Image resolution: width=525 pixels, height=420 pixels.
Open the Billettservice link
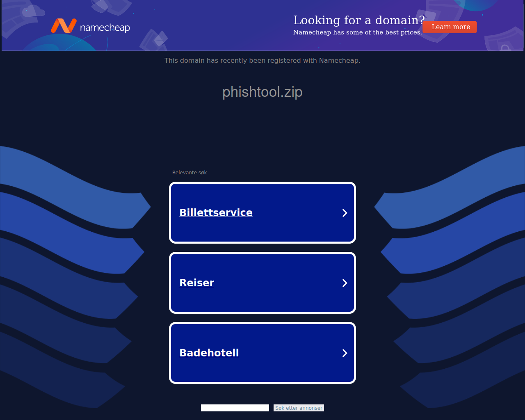click(x=216, y=212)
